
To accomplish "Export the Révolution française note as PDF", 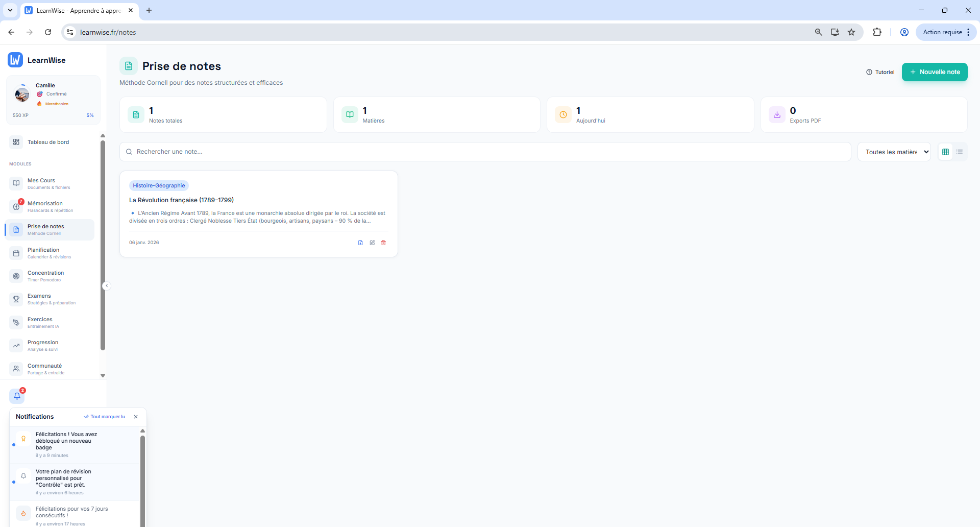I will (x=360, y=243).
